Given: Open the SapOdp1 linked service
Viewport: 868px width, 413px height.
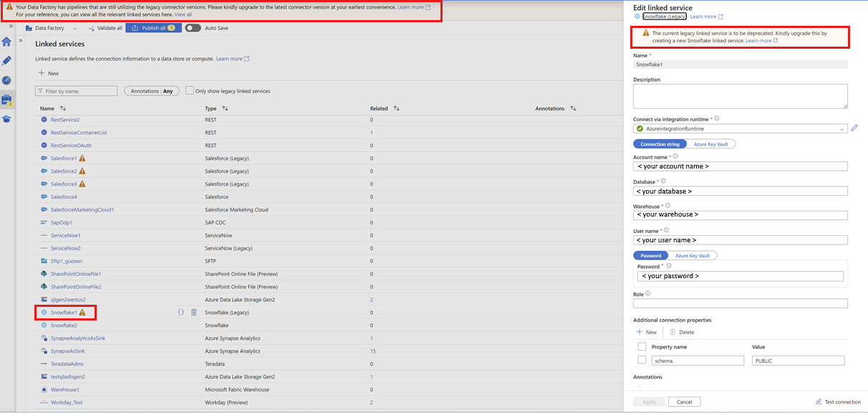Looking at the screenshot, I should (62, 222).
